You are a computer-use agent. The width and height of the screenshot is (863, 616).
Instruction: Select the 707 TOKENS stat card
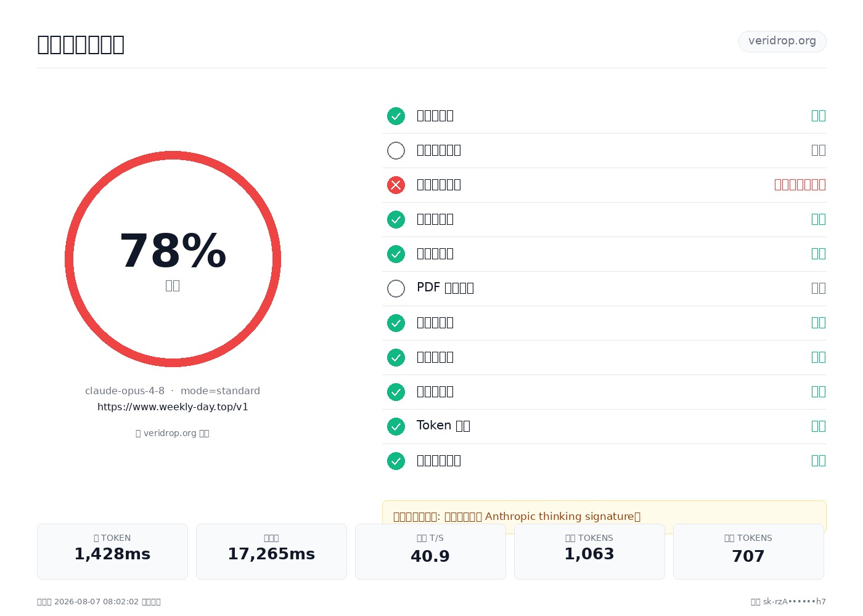click(748, 551)
